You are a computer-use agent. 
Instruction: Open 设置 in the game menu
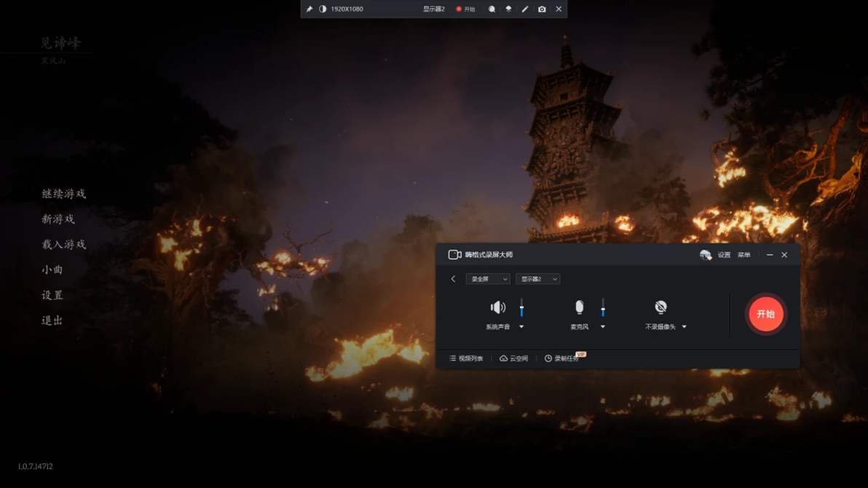(x=52, y=295)
